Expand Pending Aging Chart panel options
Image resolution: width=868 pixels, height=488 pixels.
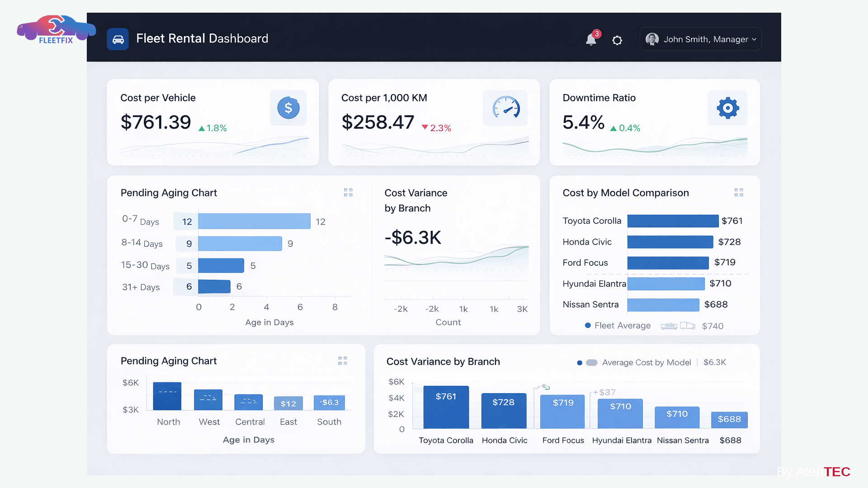348,192
